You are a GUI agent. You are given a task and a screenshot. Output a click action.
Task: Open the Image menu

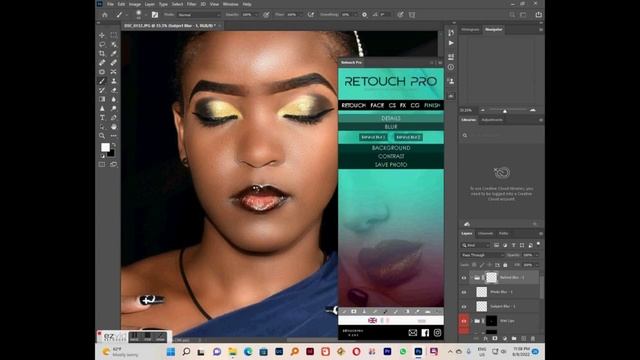coord(135,4)
